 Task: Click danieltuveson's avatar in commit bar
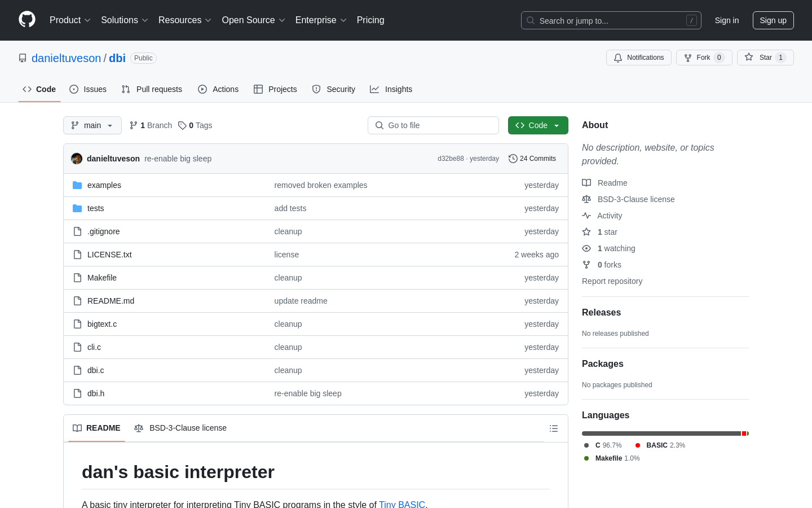click(x=77, y=159)
